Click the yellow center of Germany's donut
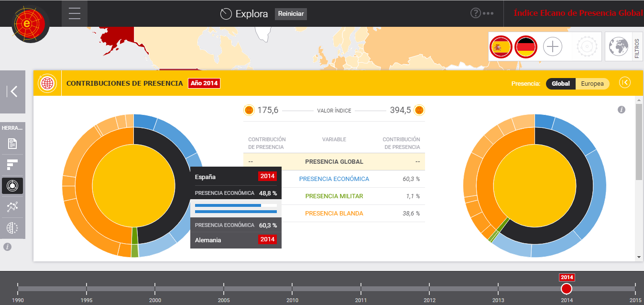 click(x=535, y=186)
